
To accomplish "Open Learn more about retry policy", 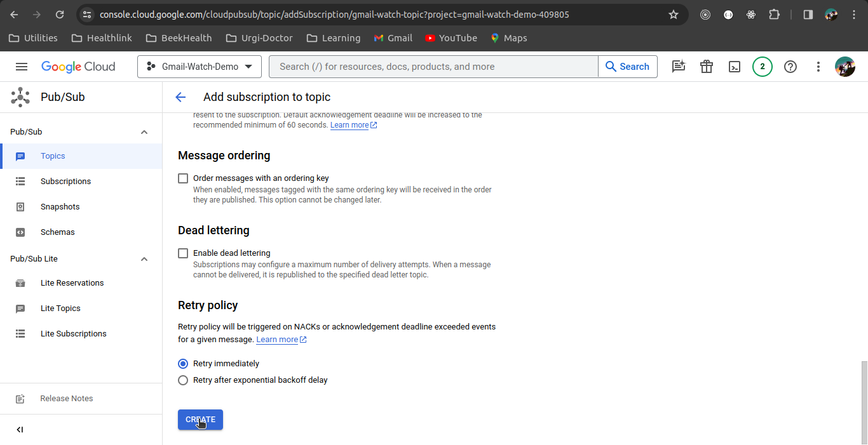I will pos(277,339).
